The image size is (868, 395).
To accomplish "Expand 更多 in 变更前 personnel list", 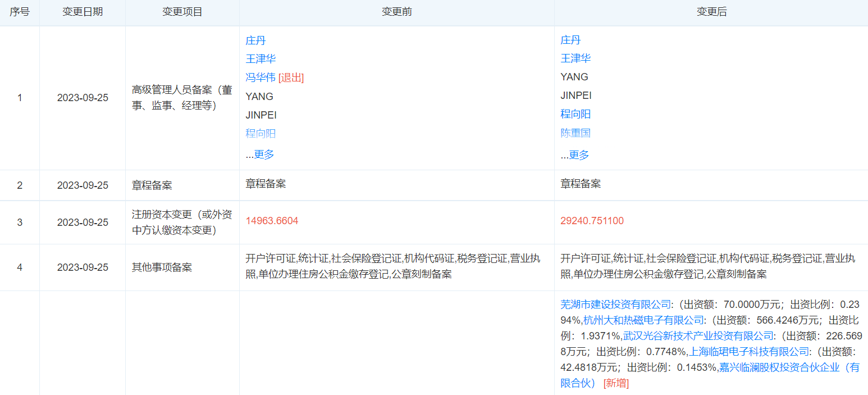I will tap(264, 155).
